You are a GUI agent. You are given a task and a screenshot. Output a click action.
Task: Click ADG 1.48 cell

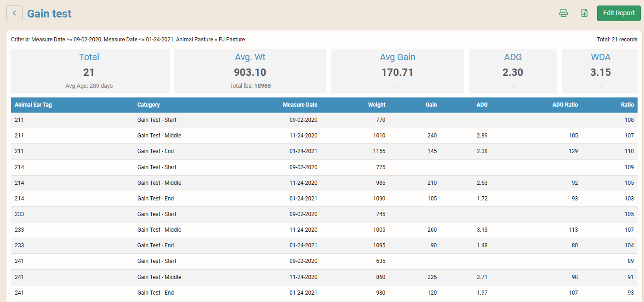(482, 245)
